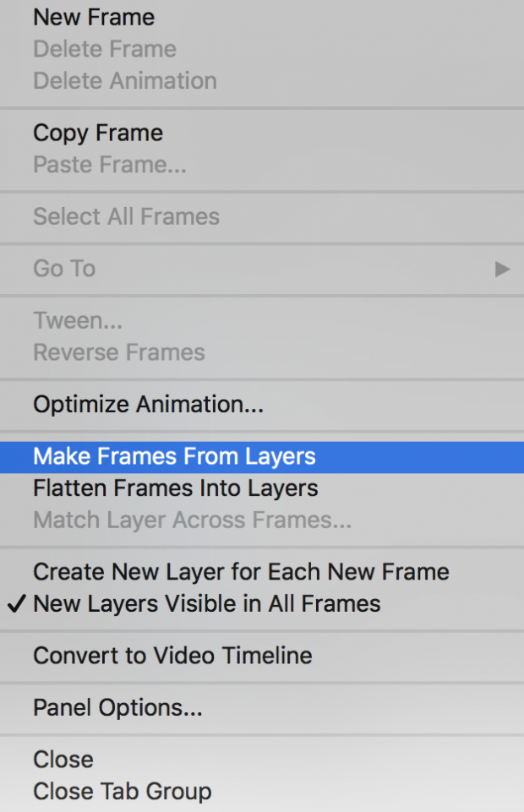Image resolution: width=524 pixels, height=812 pixels.
Task: Select New Frame from the menu
Action: [93, 17]
